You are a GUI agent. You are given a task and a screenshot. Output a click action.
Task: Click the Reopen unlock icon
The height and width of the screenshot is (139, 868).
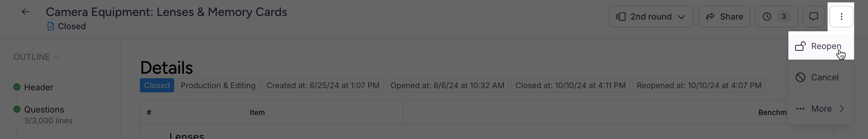(800, 46)
